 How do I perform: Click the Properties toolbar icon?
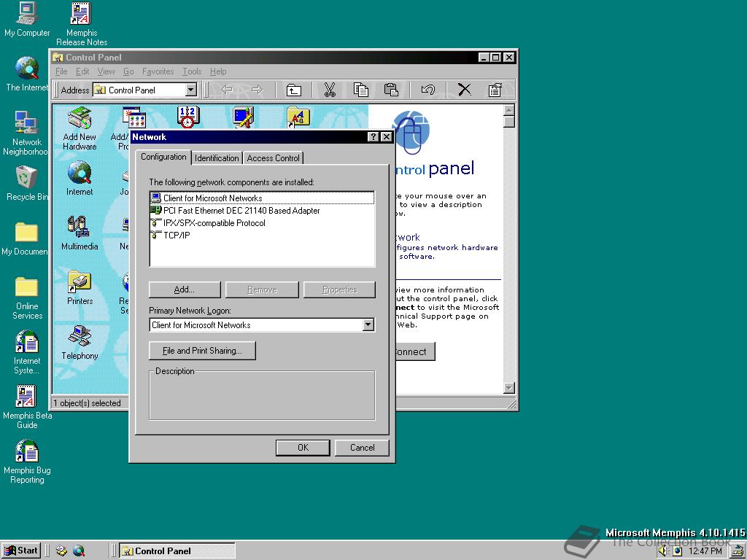[495, 90]
